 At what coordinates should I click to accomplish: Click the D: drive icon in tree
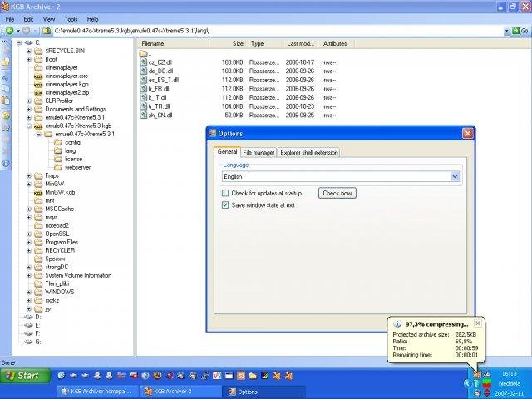[28, 317]
